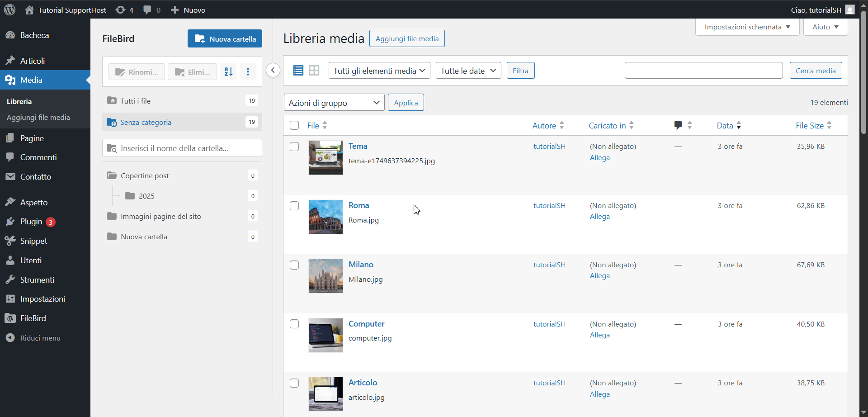Click Allega link in Tema row

click(x=600, y=158)
